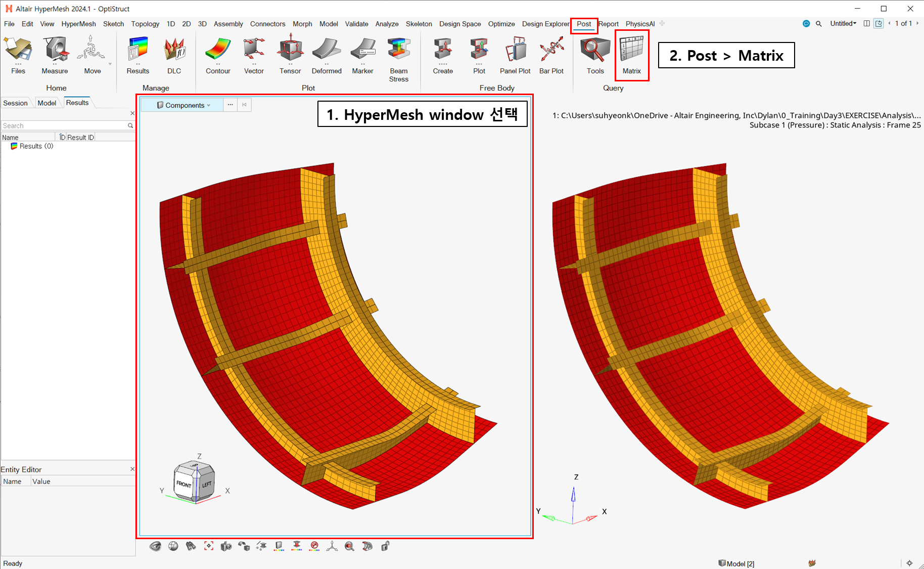Select the Measure tool

tap(55, 56)
